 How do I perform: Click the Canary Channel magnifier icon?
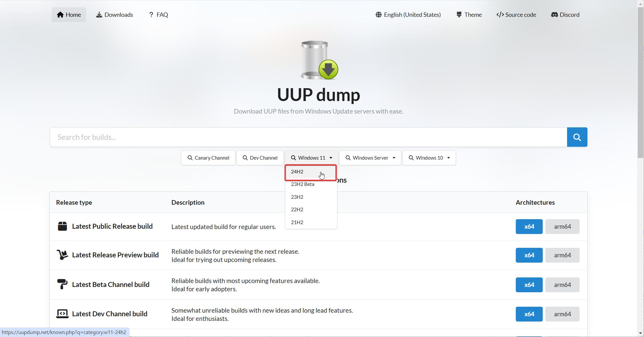190,158
